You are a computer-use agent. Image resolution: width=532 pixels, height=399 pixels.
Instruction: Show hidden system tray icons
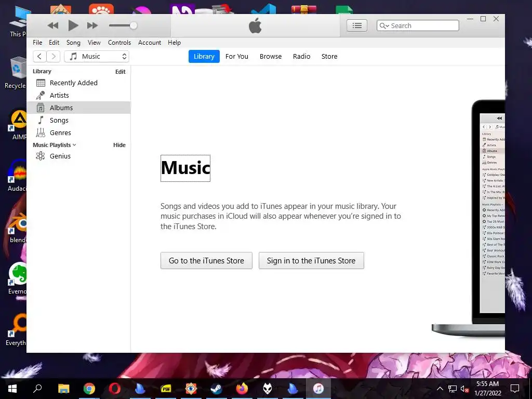click(440, 389)
